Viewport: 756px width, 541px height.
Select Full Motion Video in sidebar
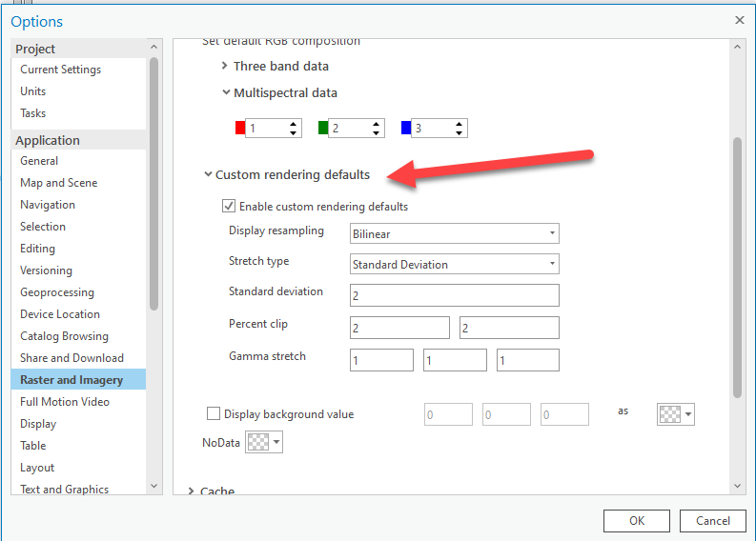click(65, 402)
